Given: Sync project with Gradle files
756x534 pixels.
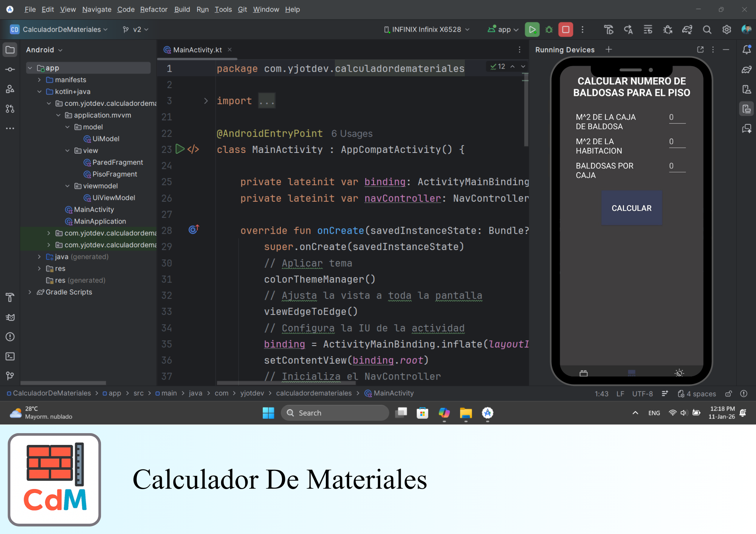Looking at the screenshot, I should point(687,29).
